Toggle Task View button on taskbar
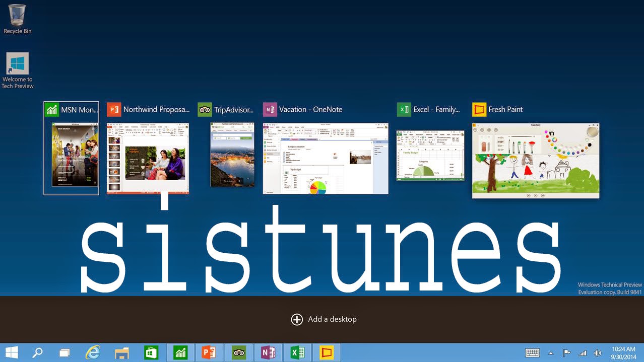The image size is (644, 362). tap(65, 353)
